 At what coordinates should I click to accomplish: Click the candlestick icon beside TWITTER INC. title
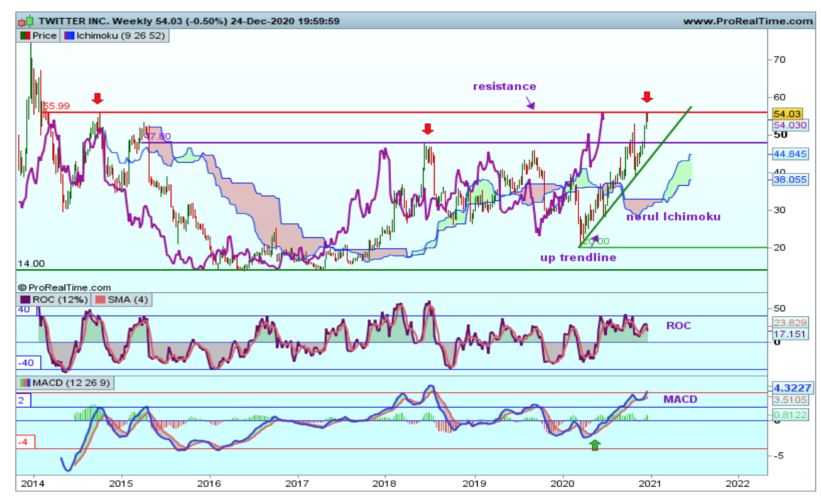tap(26, 21)
